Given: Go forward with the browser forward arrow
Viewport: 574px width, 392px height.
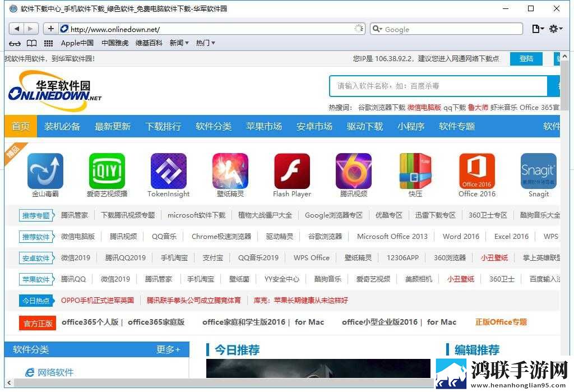Looking at the screenshot, I should (x=31, y=29).
